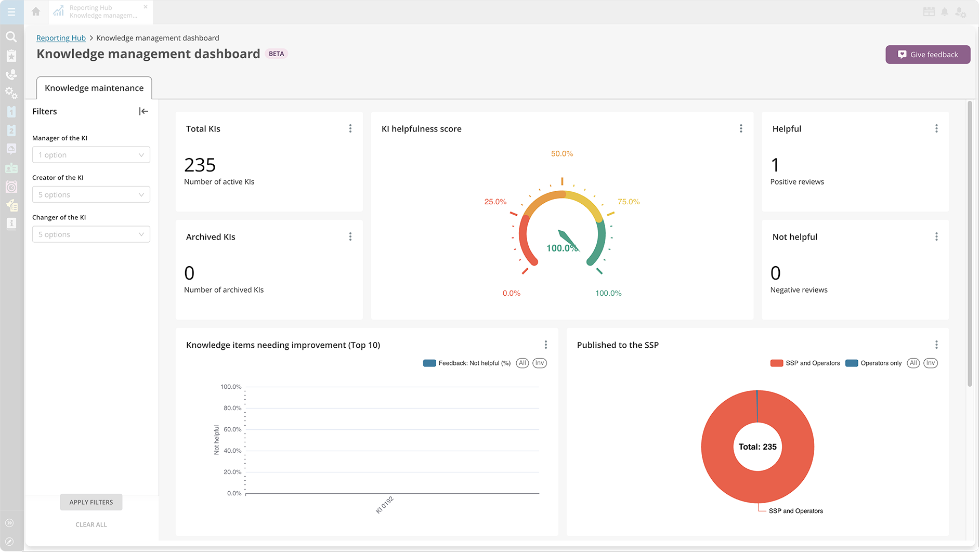Image resolution: width=980 pixels, height=552 pixels.
Task: Collapse the Filters panel with arrow icon
Action: (x=143, y=111)
